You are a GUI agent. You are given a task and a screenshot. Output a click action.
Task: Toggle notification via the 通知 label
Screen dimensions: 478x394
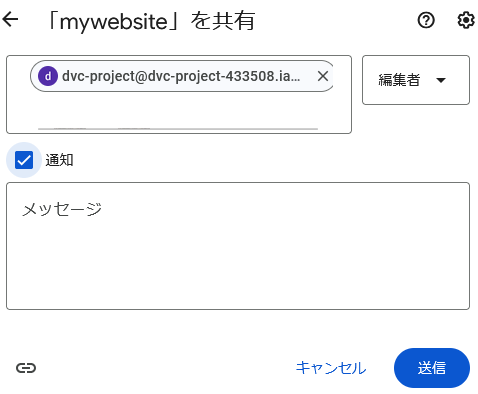(x=59, y=160)
